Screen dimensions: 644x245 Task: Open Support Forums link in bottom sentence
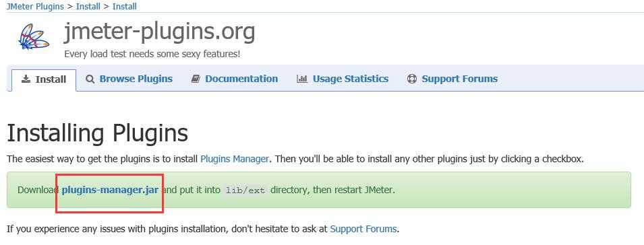coord(363,229)
